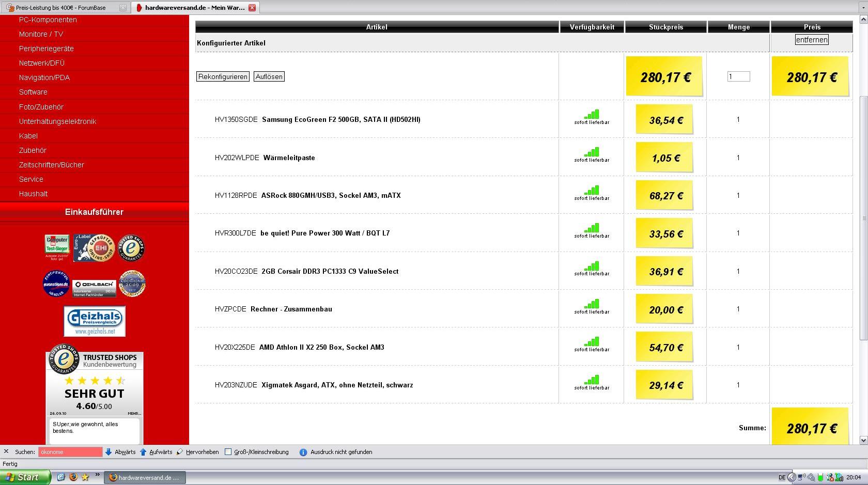The width and height of the screenshot is (868, 485).
Task: Open the Navigation/PDA category
Action: pos(44,77)
